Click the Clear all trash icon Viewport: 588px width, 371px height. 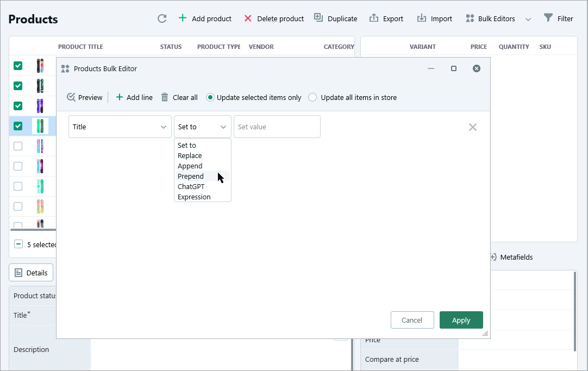coord(165,97)
